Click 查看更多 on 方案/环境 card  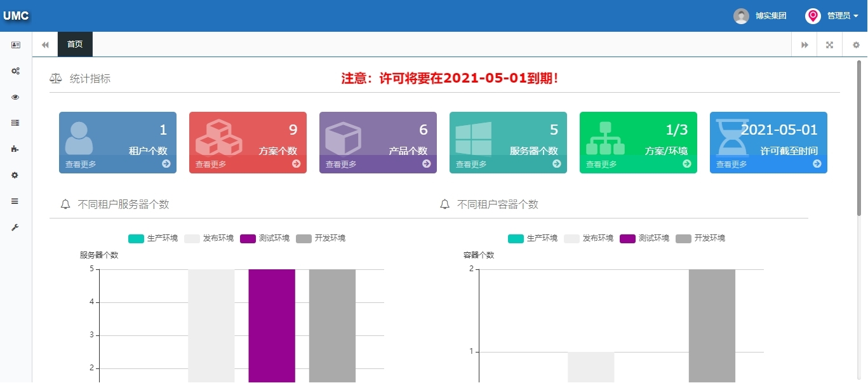click(x=601, y=164)
